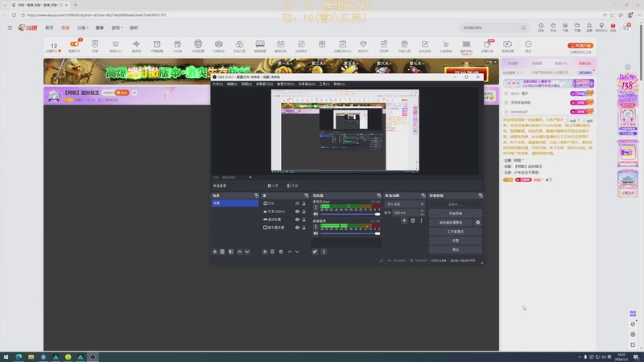Mute the desktop audio speaker icon
The width and height of the screenshot is (644, 362).
coord(316,233)
